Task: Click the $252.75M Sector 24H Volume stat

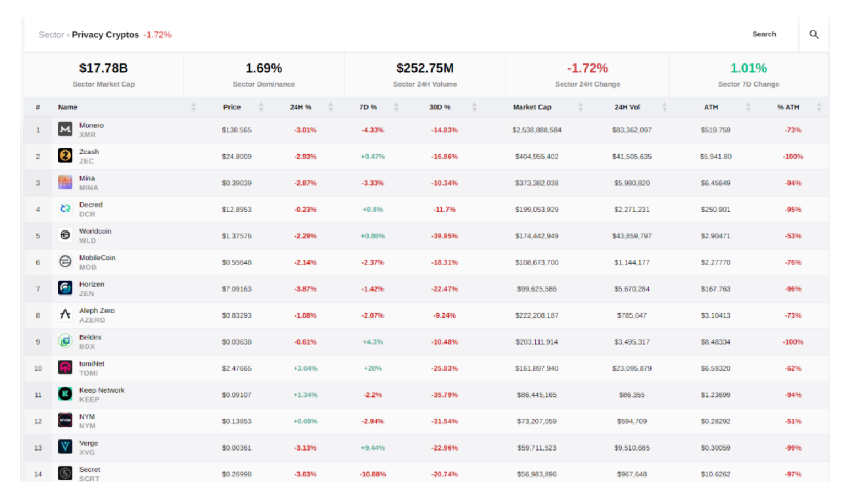Action: pos(425,75)
